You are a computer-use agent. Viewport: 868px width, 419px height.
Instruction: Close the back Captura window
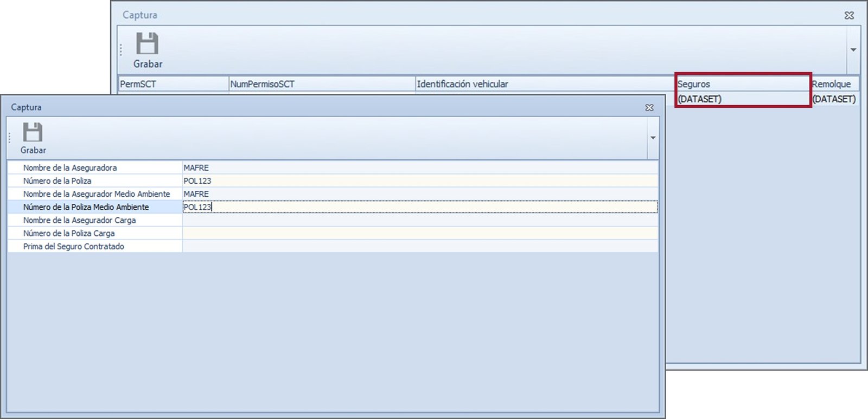(x=850, y=16)
